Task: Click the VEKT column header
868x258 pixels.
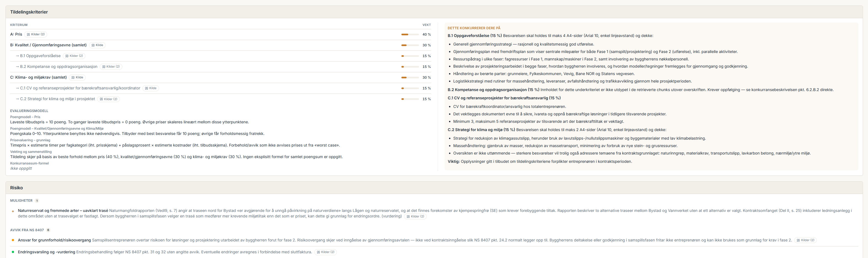Action: 427,25
